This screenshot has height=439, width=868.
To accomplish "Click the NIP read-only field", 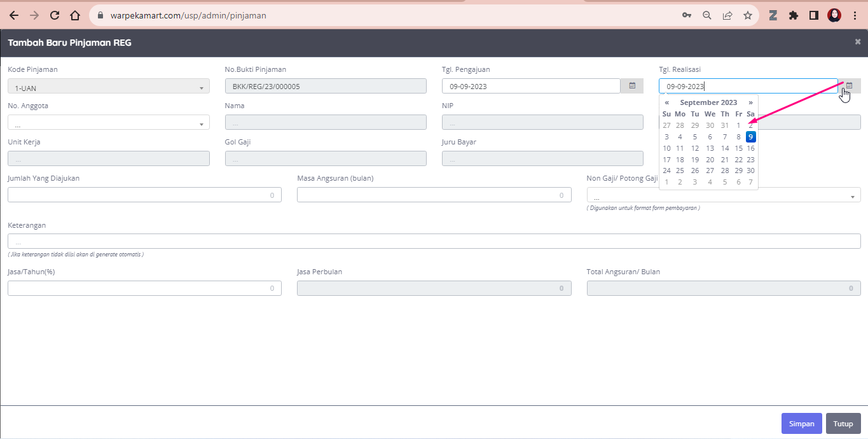I will pyautogui.click(x=542, y=122).
